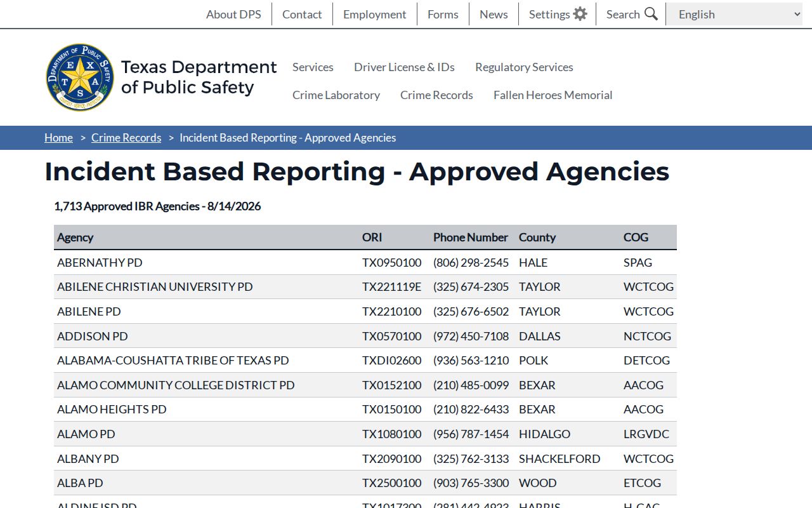
Task: Click the ORI value TX2210100
Action: pyautogui.click(x=392, y=311)
